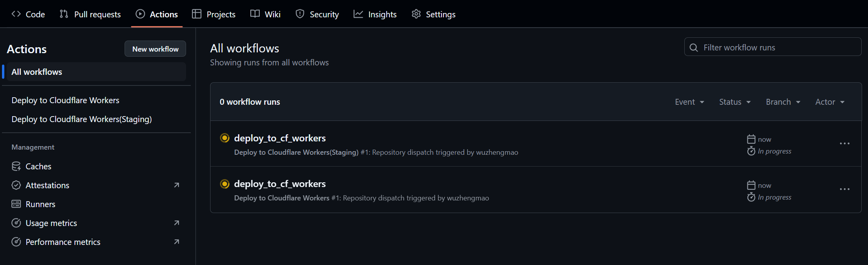868x265 pixels.
Task: Open Usage metrics page
Action: 96,223
